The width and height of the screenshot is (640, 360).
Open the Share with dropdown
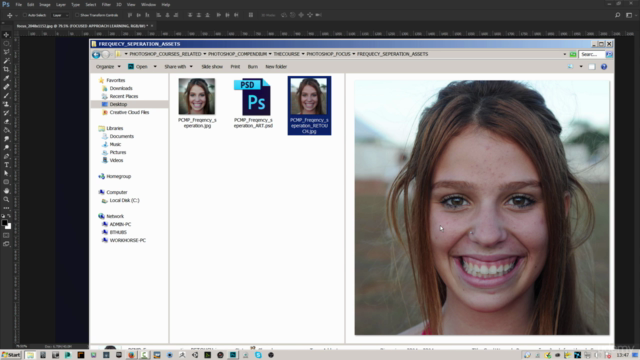point(178,67)
